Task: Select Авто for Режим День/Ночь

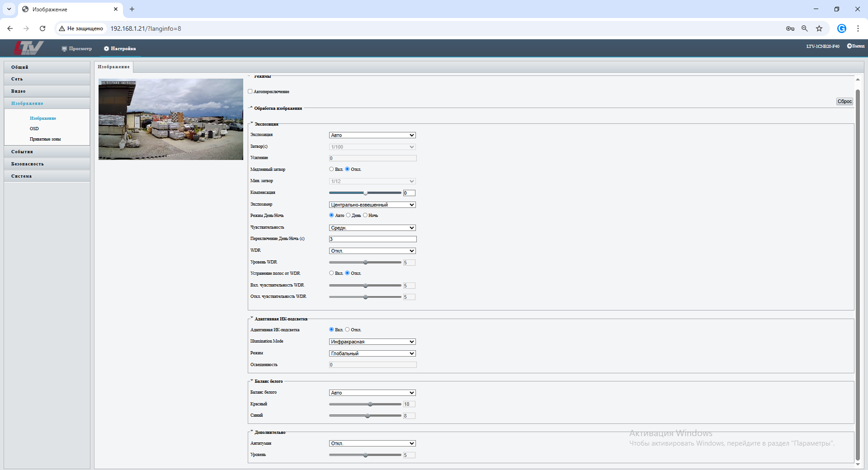Action: click(331, 215)
